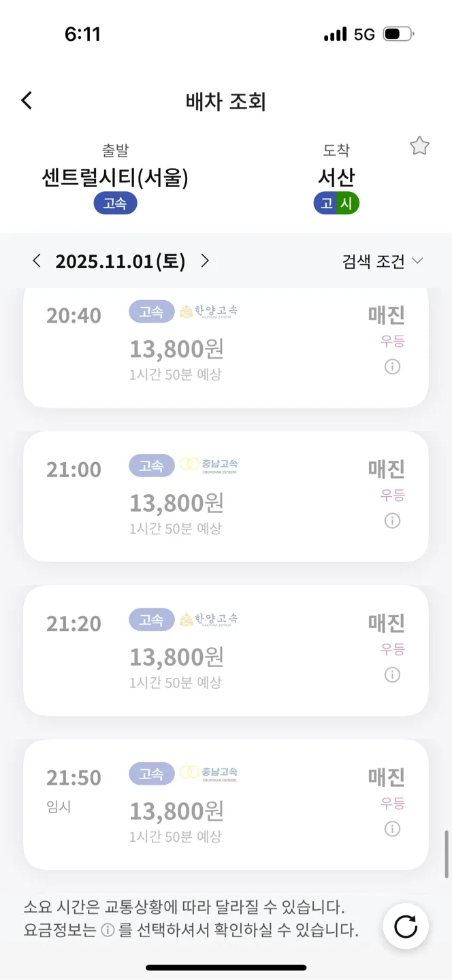Image resolution: width=452 pixels, height=980 pixels.
Task: Change arrival terminal 서산
Action: click(336, 178)
